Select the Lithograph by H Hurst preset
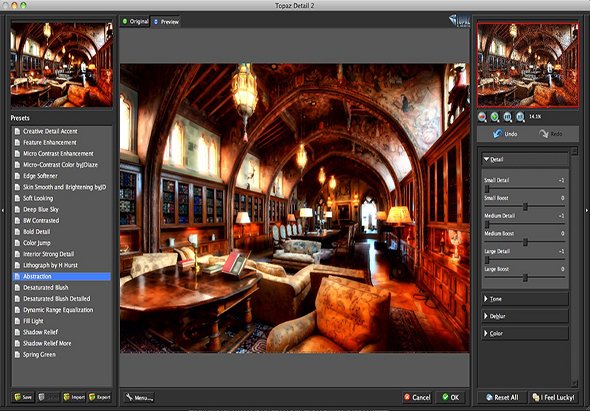The image size is (590, 411). (62, 265)
